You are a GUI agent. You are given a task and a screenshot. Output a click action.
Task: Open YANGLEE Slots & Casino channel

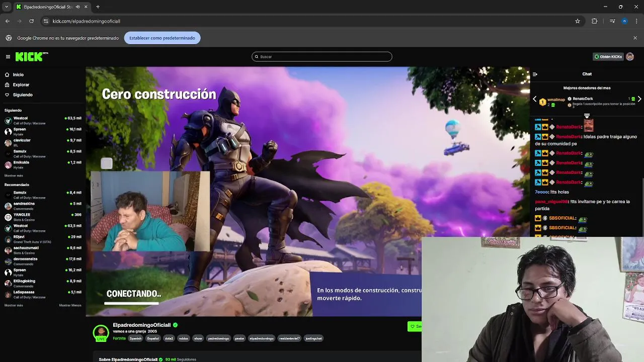pos(43,217)
